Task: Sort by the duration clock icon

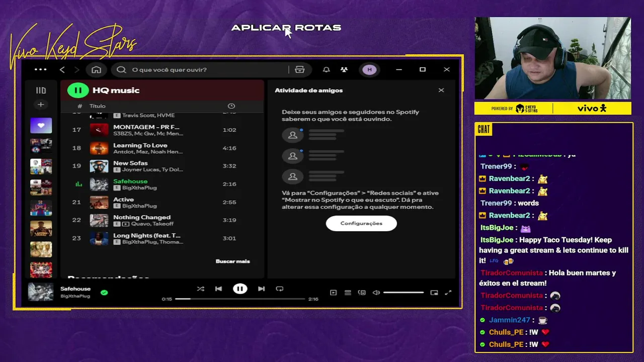Action: [x=231, y=106]
